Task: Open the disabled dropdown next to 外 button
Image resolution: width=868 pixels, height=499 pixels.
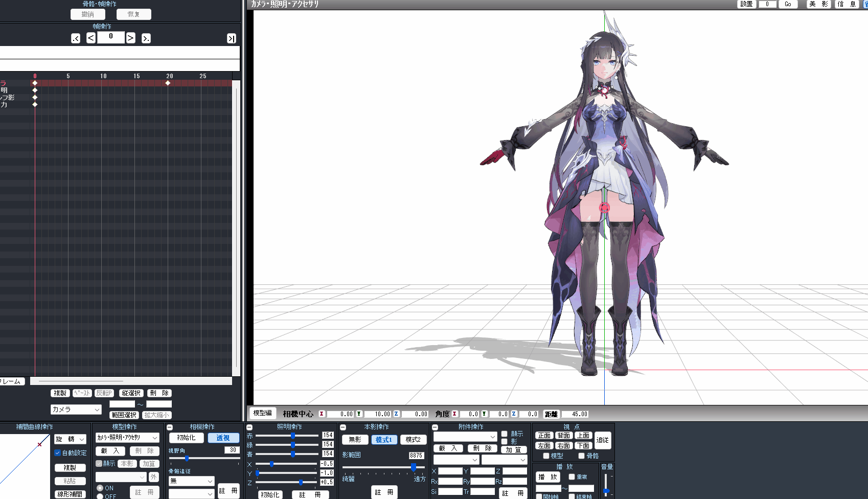Action: [121, 477]
